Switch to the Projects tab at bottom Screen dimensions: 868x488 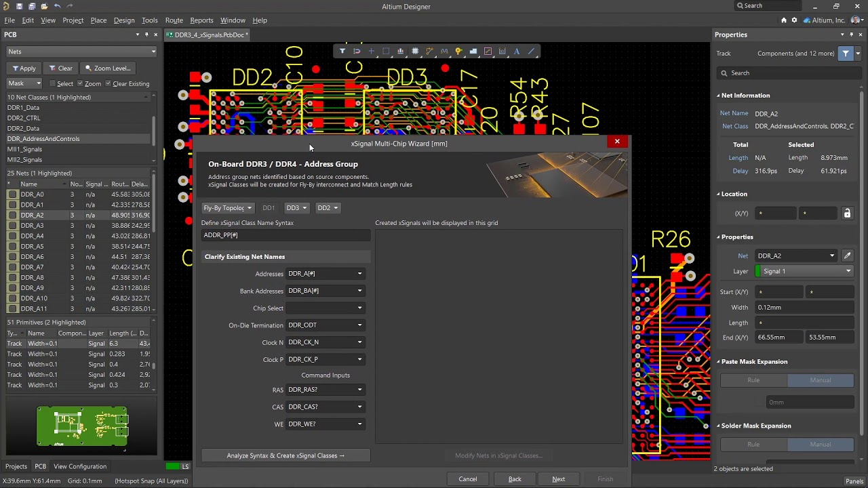[16, 466]
